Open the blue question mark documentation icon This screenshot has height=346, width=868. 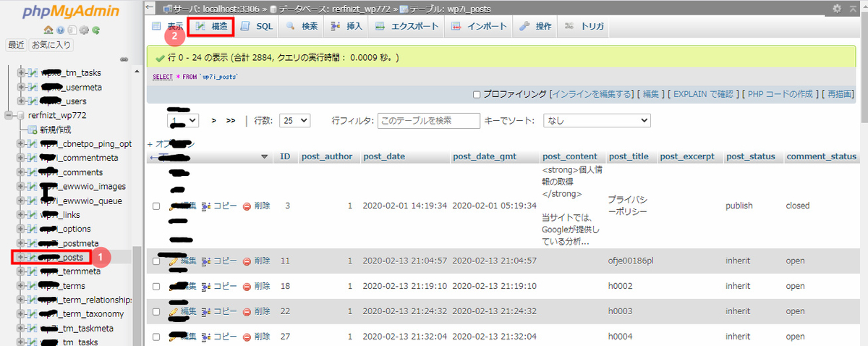click(x=61, y=30)
